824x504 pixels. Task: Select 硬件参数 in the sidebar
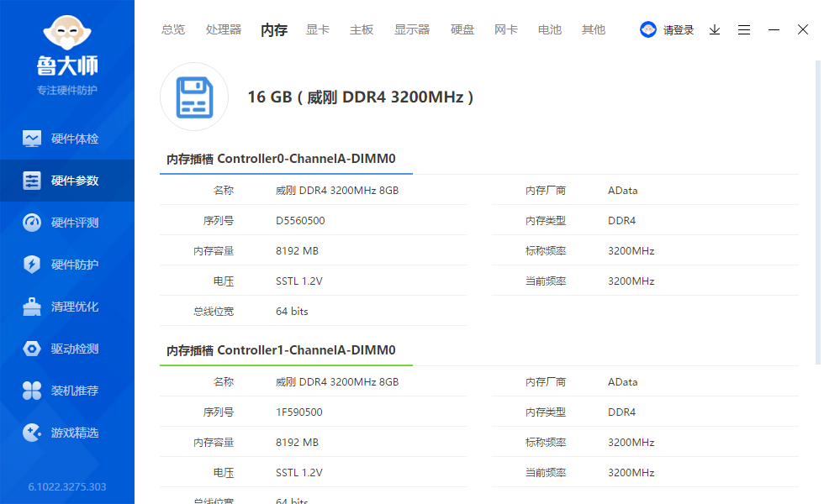67,180
